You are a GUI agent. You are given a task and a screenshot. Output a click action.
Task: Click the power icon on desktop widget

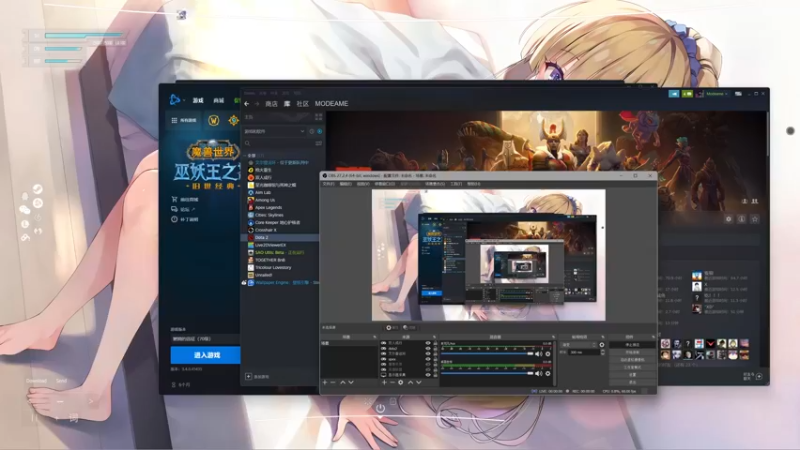[380, 408]
